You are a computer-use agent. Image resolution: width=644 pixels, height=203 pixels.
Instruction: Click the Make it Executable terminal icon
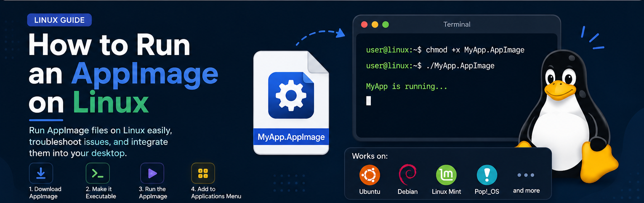pos(98,173)
